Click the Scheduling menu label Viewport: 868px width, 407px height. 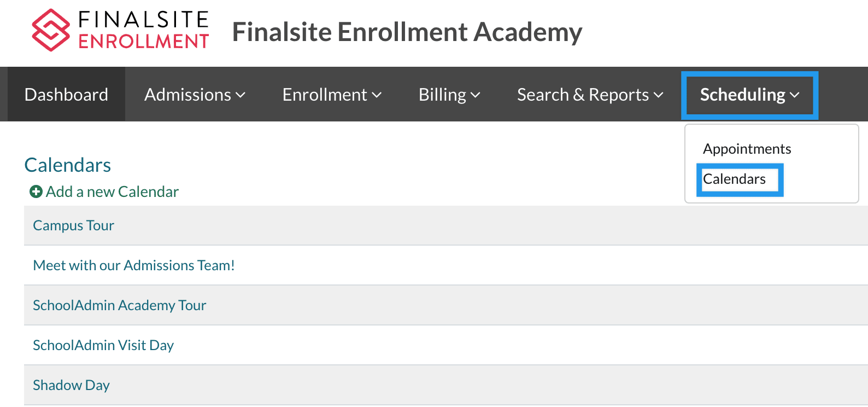pos(742,95)
